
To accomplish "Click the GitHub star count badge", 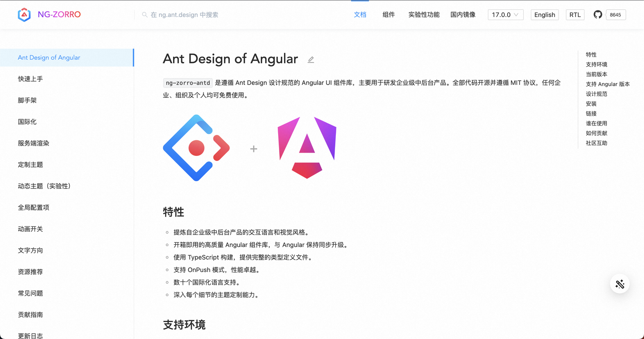I will coord(615,14).
